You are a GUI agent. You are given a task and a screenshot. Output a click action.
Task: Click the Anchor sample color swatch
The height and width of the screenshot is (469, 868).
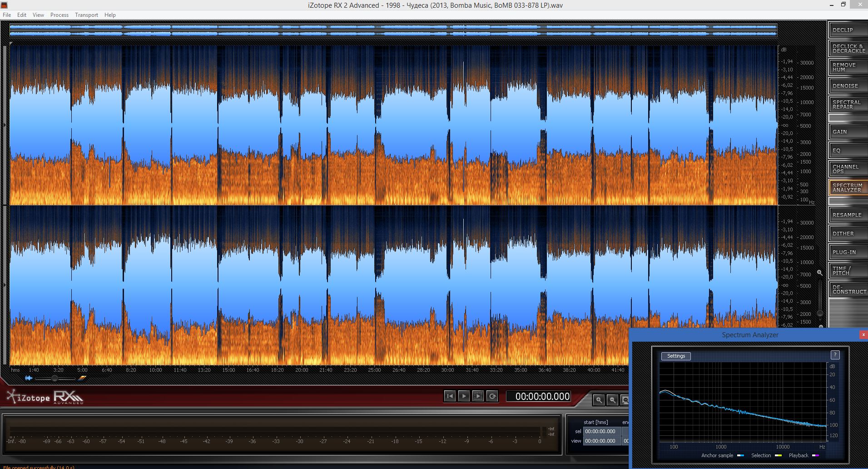pyautogui.click(x=741, y=455)
